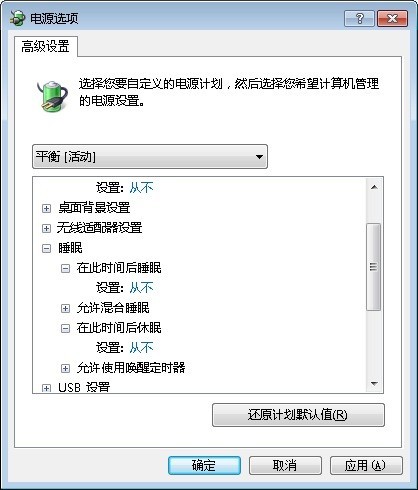This screenshot has height=490, width=418.
Task: Collapse 在此时间后休眠 item
Action: pos(65,329)
